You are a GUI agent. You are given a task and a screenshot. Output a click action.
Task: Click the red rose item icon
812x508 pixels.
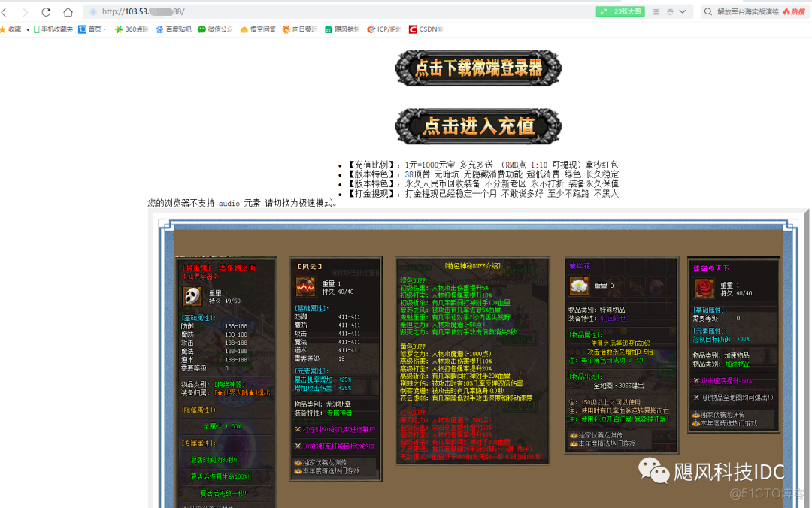[704, 289]
